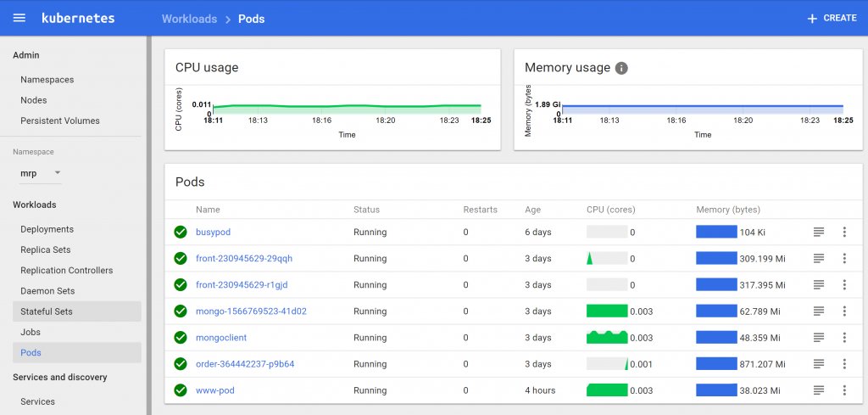Open Jobs in the sidebar
The height and width of the screenshot is (415, 868).
31,332
